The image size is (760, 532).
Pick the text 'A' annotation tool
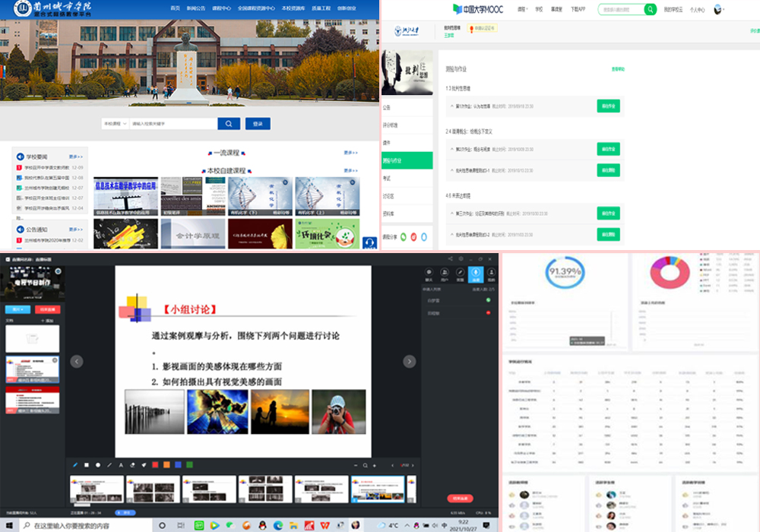click(x=120, y=464)
